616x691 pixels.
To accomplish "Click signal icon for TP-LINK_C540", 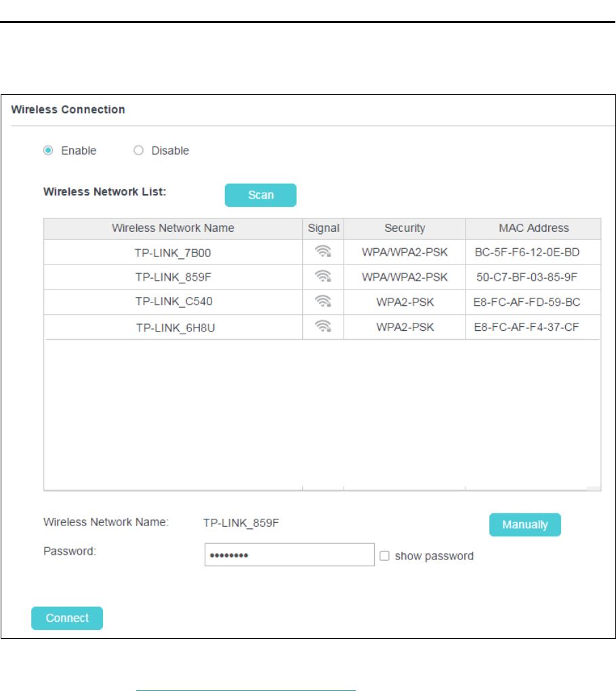I will (x=323, y=302).
